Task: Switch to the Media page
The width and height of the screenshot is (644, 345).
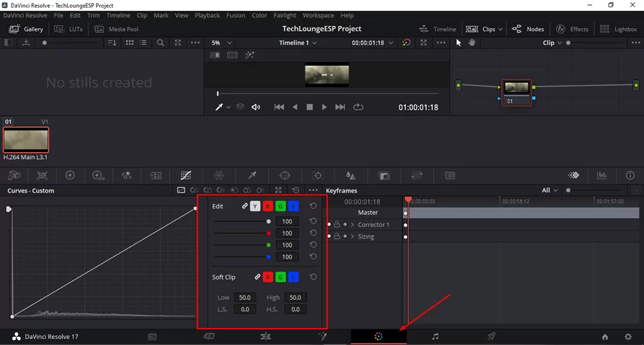Action: [x=152, y=336]
